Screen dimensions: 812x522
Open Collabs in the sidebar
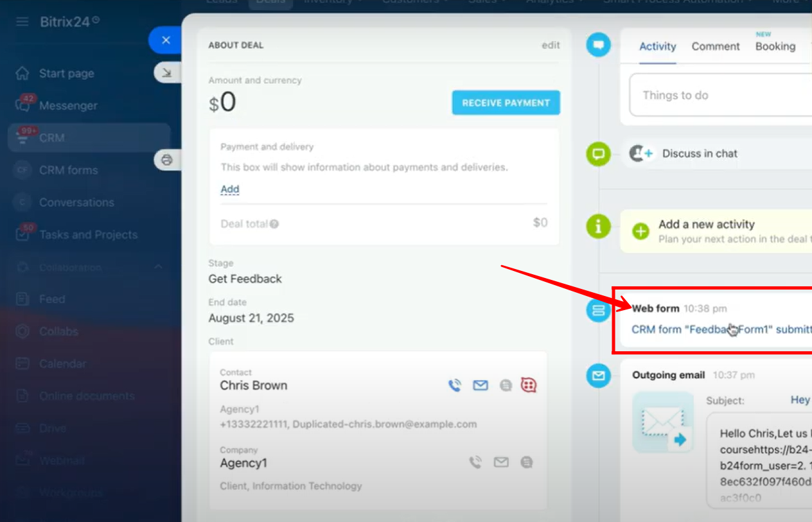(x=58, y=331)
